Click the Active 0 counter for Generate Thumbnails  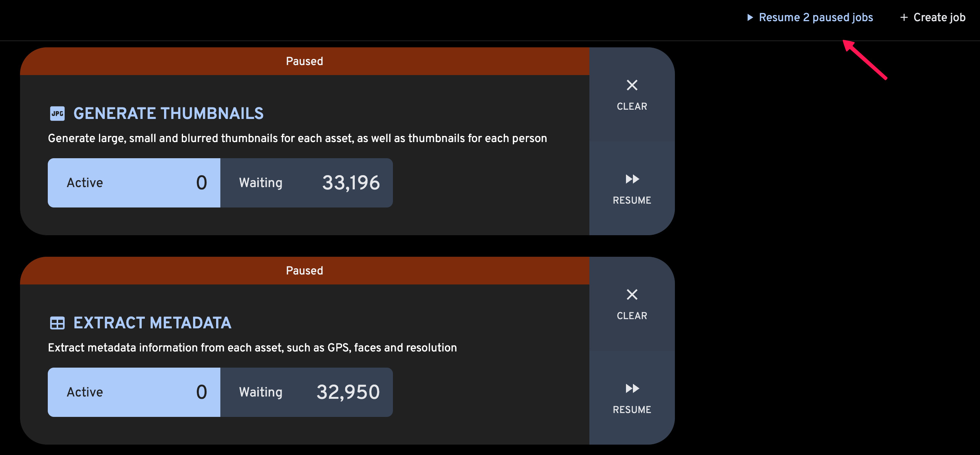[134, 183]
